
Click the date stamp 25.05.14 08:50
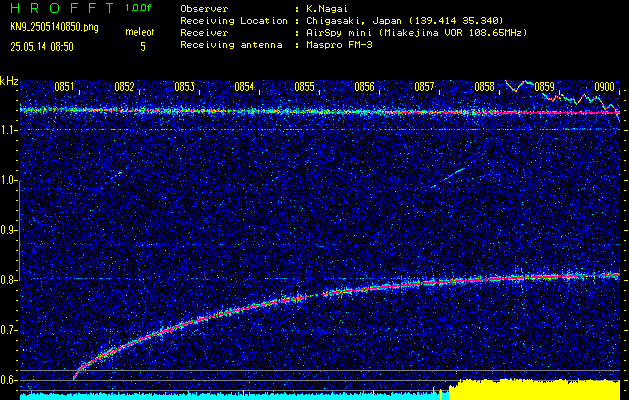click(42, 47)
